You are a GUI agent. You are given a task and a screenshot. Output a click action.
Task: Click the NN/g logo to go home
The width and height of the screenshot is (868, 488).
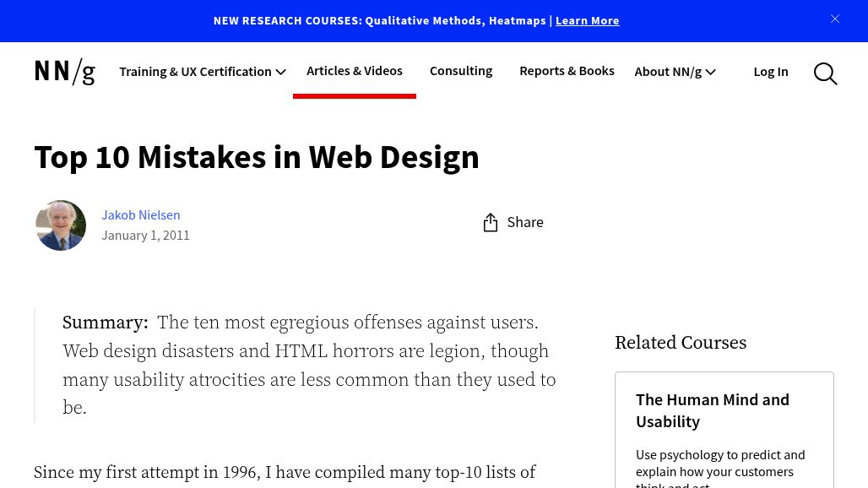(64, 72)
